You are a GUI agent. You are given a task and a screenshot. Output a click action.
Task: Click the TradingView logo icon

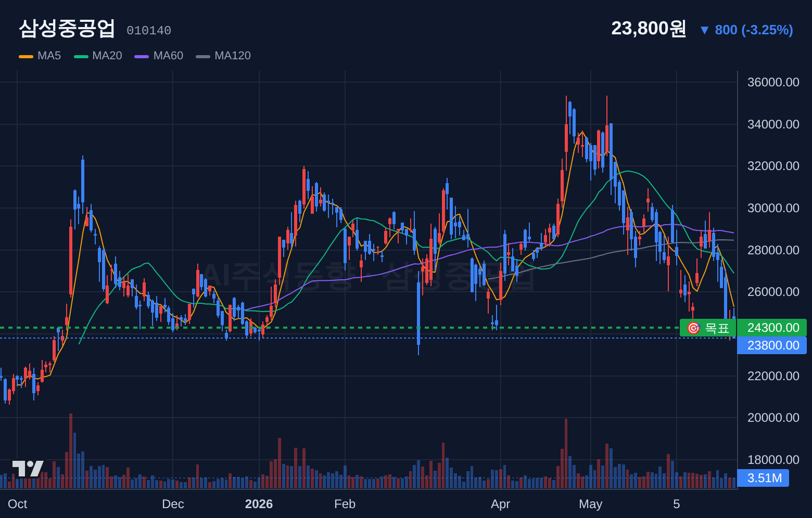coord(28,469)
